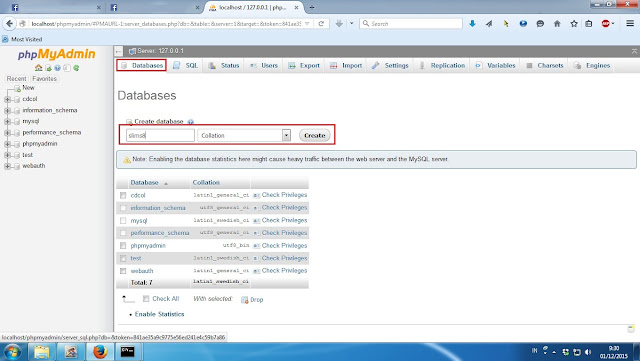Open the blue help documentation icon in sidebar

pos(58,68)
